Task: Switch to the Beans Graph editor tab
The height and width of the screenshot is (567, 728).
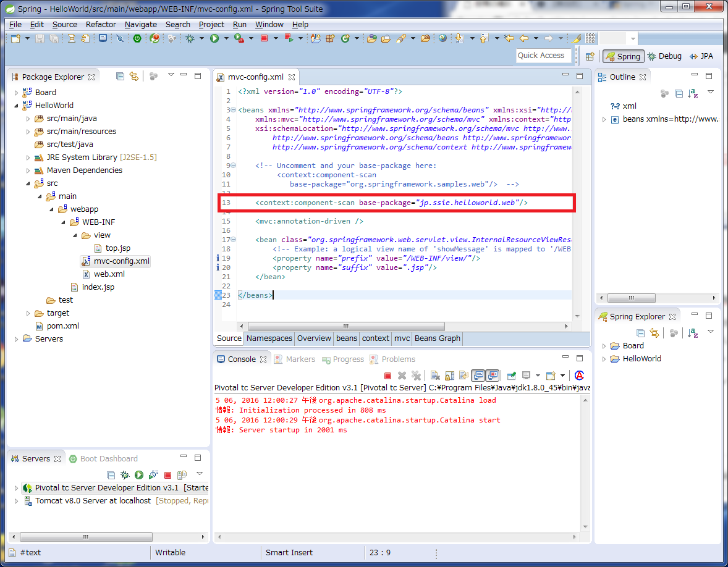Action: pyautogui.click(x=437, y=338)
